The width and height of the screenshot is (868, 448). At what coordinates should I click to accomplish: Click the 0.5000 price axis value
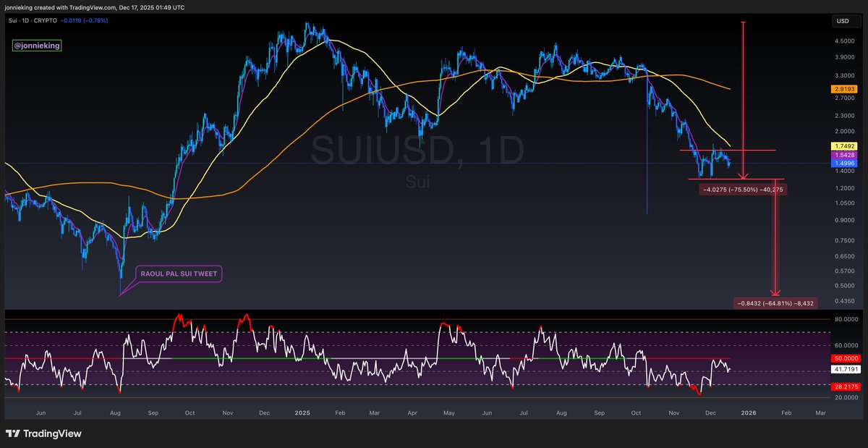845,286
